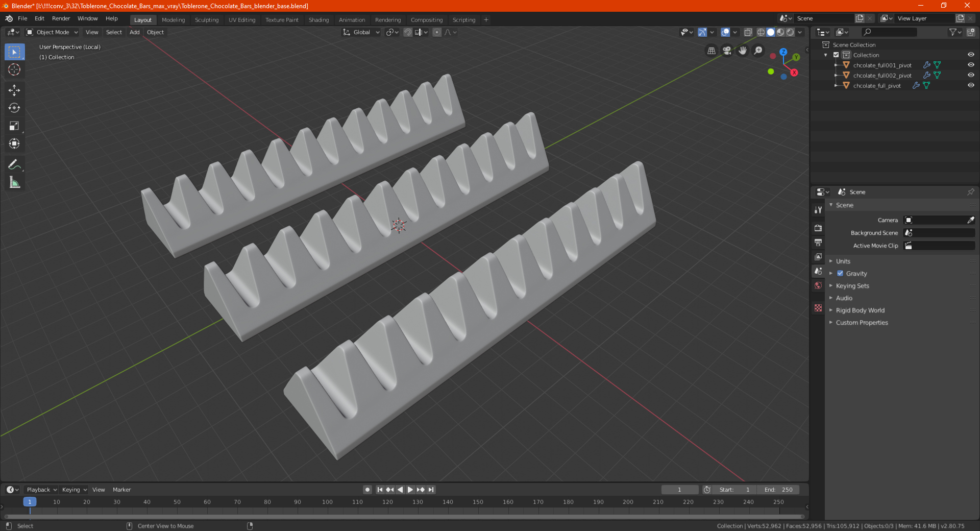
Task: Select the Measure tool
Action: pos(14,182)
